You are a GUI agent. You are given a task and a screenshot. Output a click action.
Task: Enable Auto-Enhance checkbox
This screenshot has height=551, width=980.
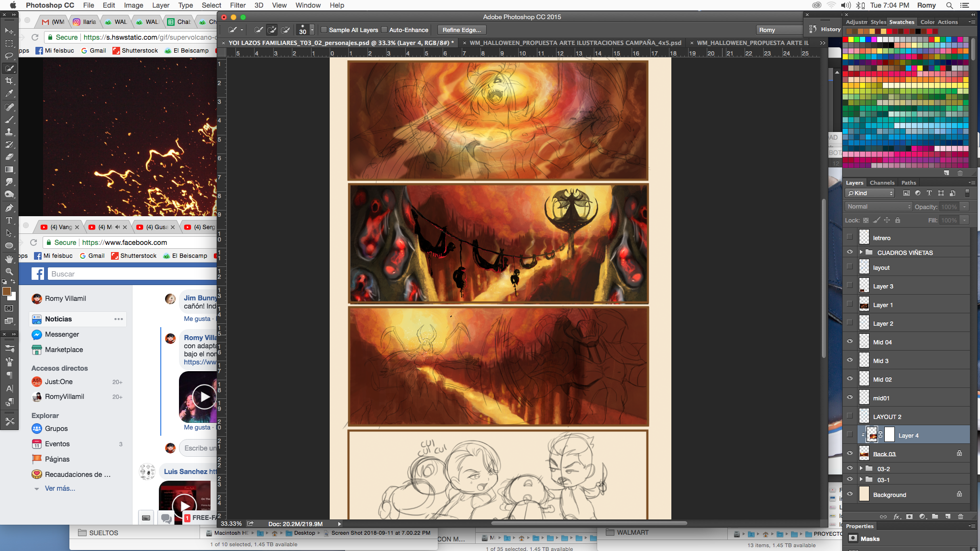(x=384, y=30)
